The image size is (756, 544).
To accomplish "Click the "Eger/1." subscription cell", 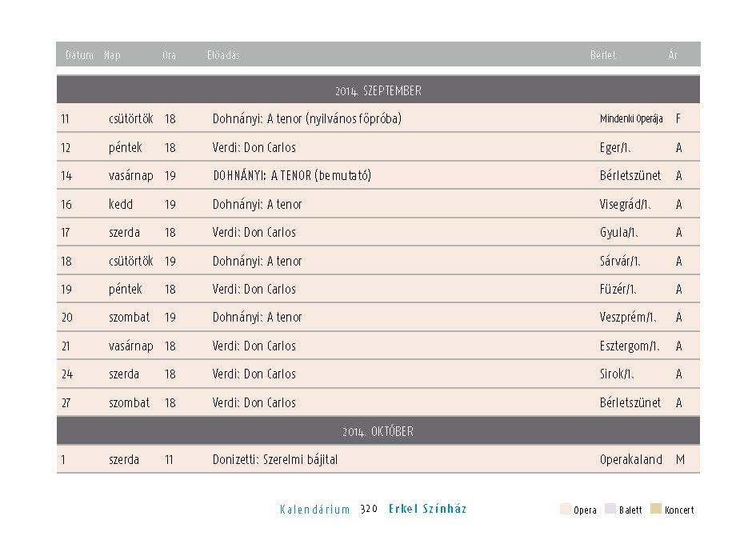I will (615, 147).
